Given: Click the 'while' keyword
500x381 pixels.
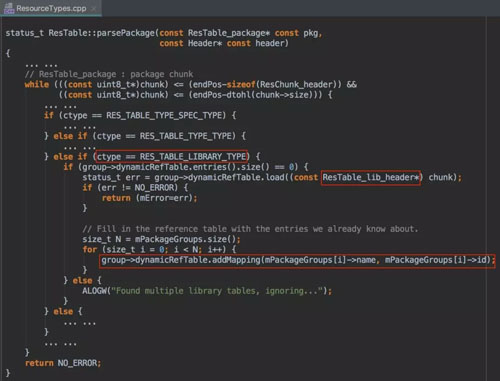Looking at the screenshot, I should pos(37,84).
